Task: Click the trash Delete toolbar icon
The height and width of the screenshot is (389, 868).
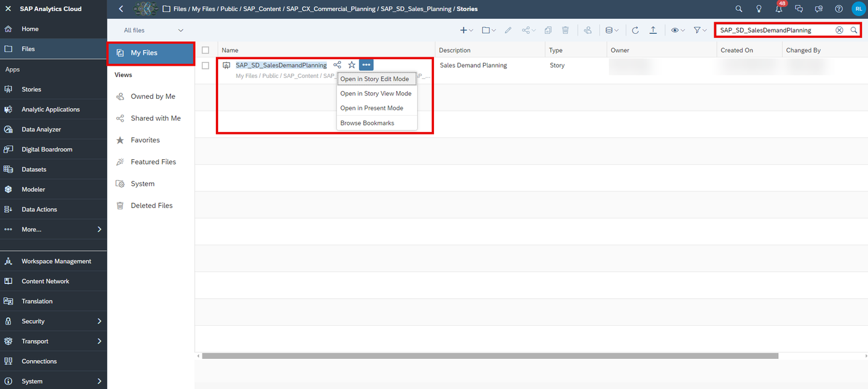Action: click(565, 30)
